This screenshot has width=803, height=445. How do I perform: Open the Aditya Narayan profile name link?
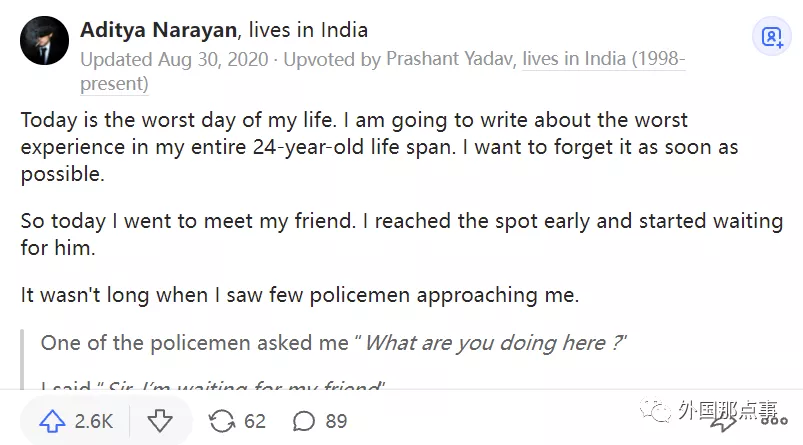[156, 30]
